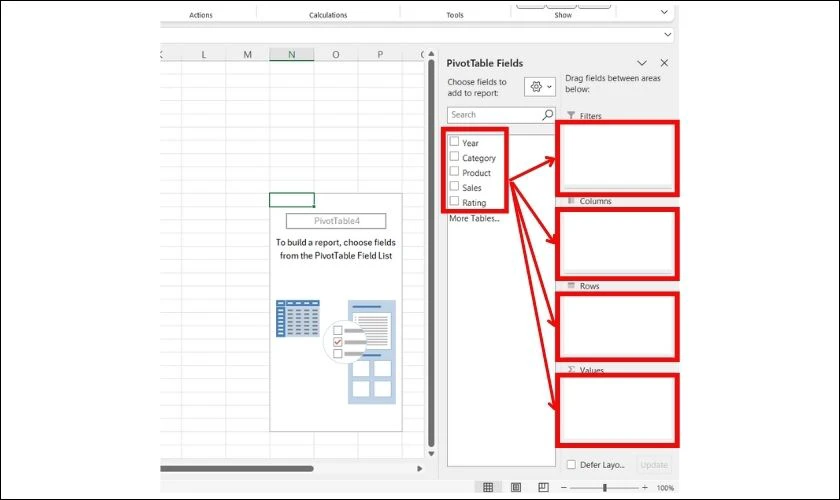Tick the Sales field checkbox

[454, 186]
